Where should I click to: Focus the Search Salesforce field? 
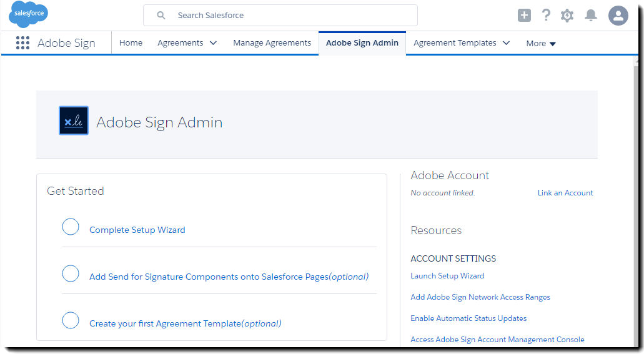pyautogui.click(x=280, y=15)
